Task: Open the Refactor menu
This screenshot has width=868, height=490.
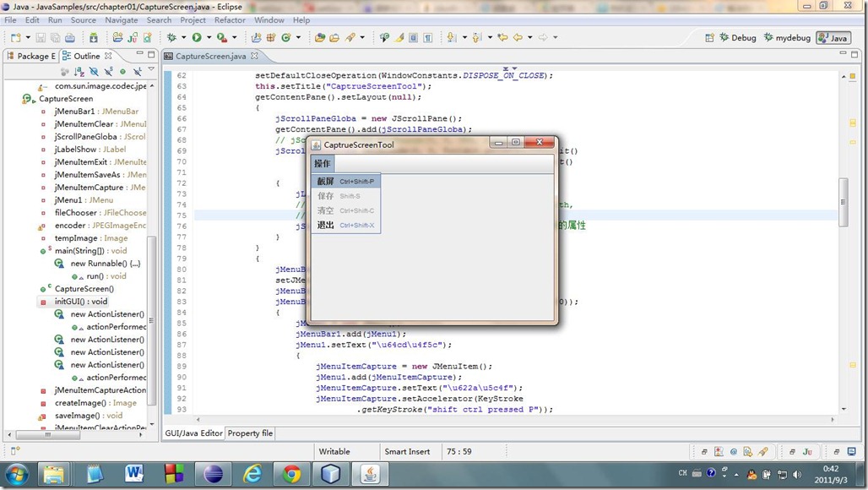Action: pyautogui.click(x=230, y=19)
